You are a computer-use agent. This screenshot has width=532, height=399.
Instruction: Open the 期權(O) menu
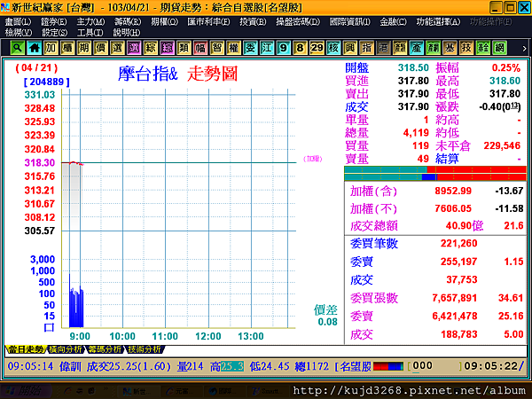(x=164, y=21)
